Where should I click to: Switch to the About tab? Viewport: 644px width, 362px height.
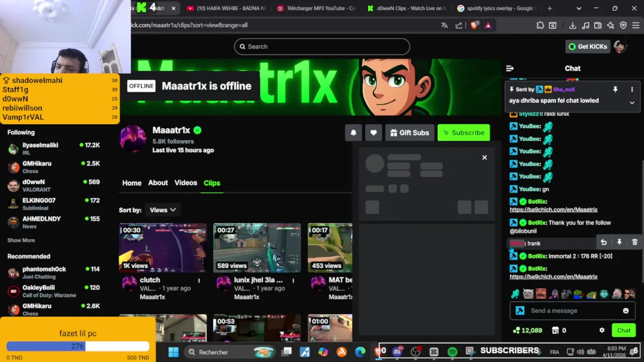pos(158,183)
